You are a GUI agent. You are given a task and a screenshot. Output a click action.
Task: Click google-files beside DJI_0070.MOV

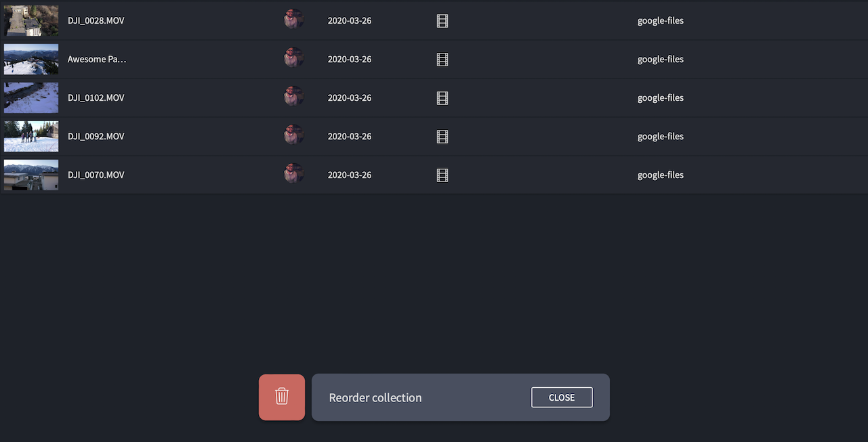(x=659, y=175)
